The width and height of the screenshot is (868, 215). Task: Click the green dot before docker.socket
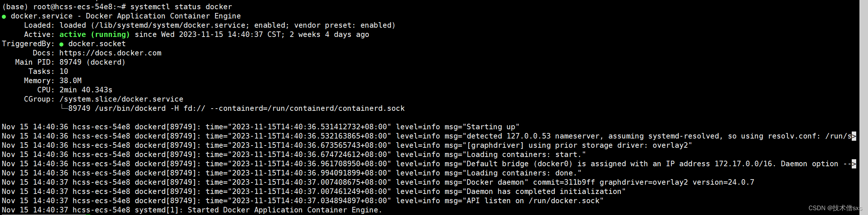point(61,44)
